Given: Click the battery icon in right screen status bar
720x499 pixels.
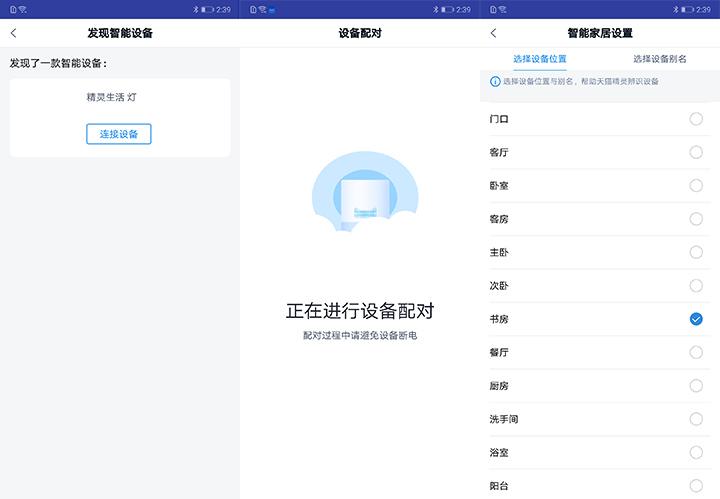Looking at the screenshot, I should point(687,9).
